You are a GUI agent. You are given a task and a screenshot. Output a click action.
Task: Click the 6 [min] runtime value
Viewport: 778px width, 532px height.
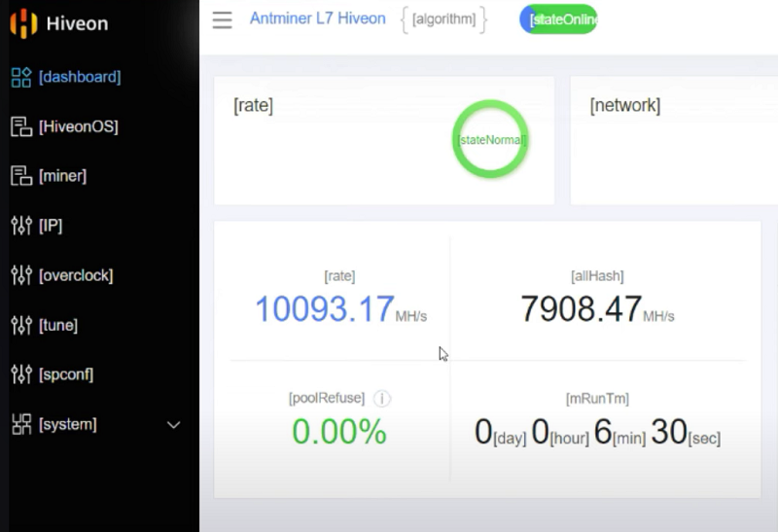tap(619, 432)
